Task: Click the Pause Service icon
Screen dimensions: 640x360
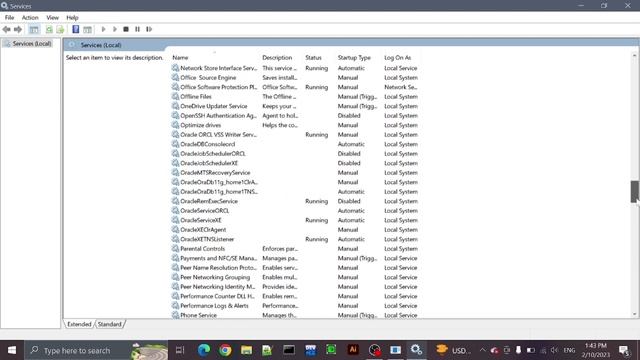Action: click(x=138, y=29)
